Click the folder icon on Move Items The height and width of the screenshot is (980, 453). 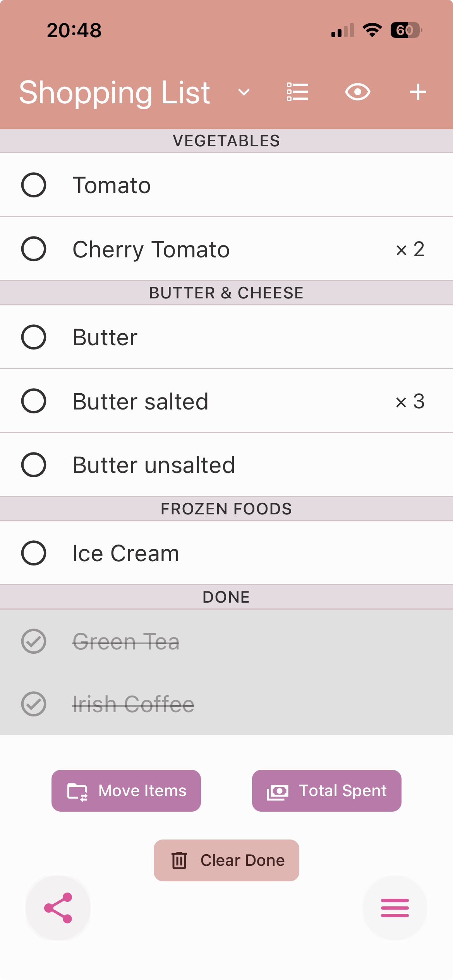point(77,791)
